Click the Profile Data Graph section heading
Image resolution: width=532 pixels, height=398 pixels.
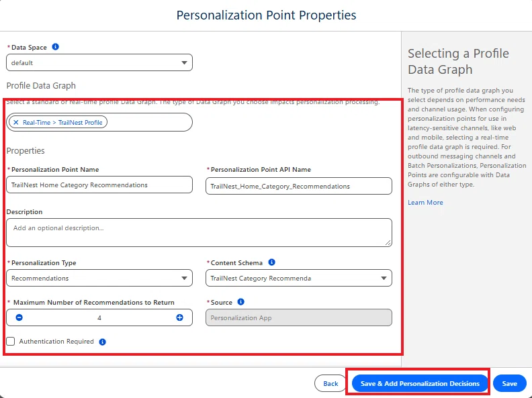41,85
